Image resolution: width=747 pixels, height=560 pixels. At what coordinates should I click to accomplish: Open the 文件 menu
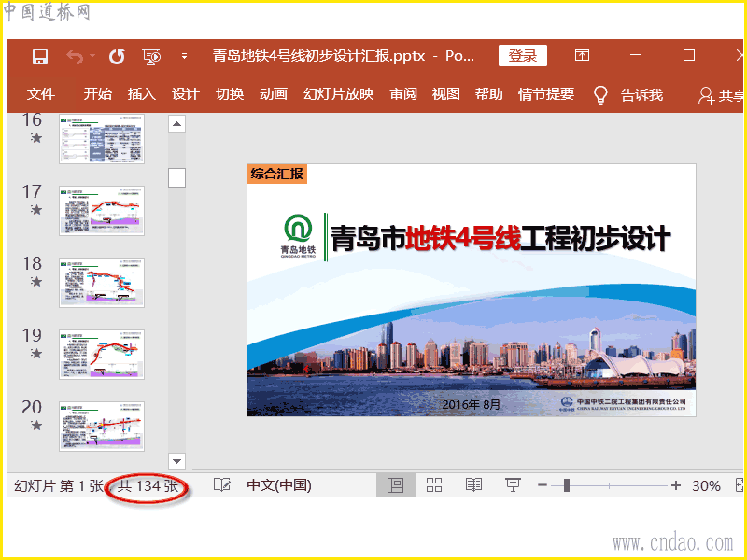(x=41, y=94)
